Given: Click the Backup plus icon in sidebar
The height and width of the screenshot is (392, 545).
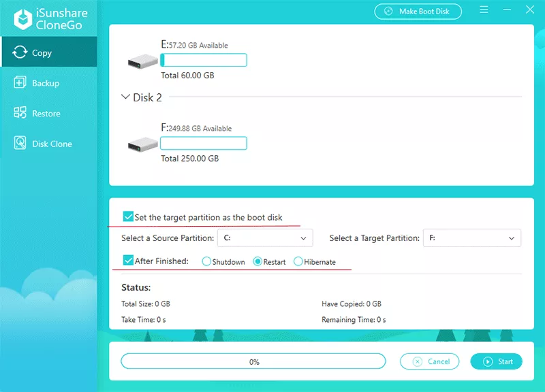Looking at the screenshot, I should pyautogui.click(x=19, y=83).
